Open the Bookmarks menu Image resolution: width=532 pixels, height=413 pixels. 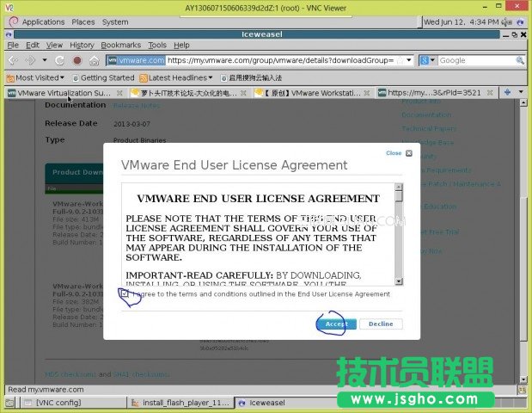[x=121, y=45]
